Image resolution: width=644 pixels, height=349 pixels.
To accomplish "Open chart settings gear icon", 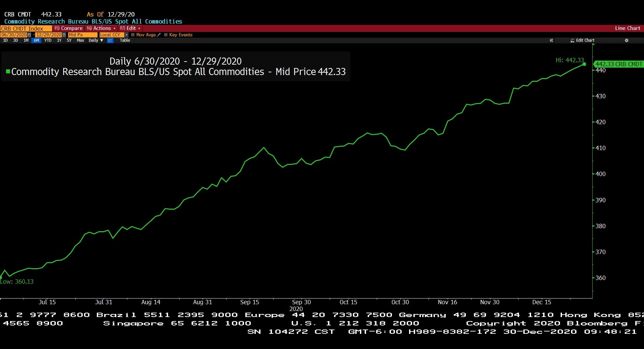I will [x=627, y=40].
